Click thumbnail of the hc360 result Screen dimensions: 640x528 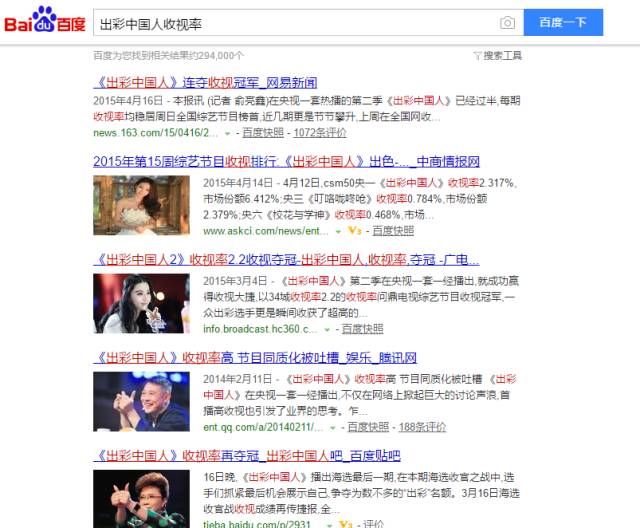pyautogui.click(x=141, y=303)
